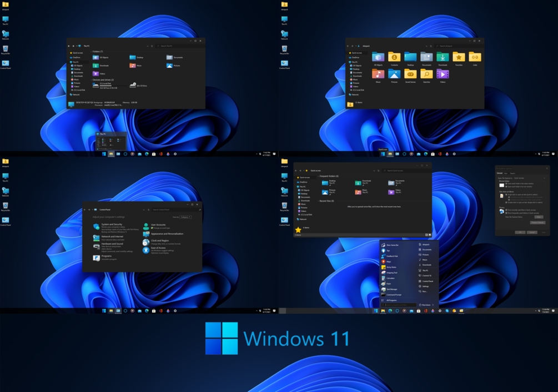Select (C:) Local Disk in Quick access window sidebar
Image resolution: width=558 pixels, height=392 pixels.
(305, 214)
